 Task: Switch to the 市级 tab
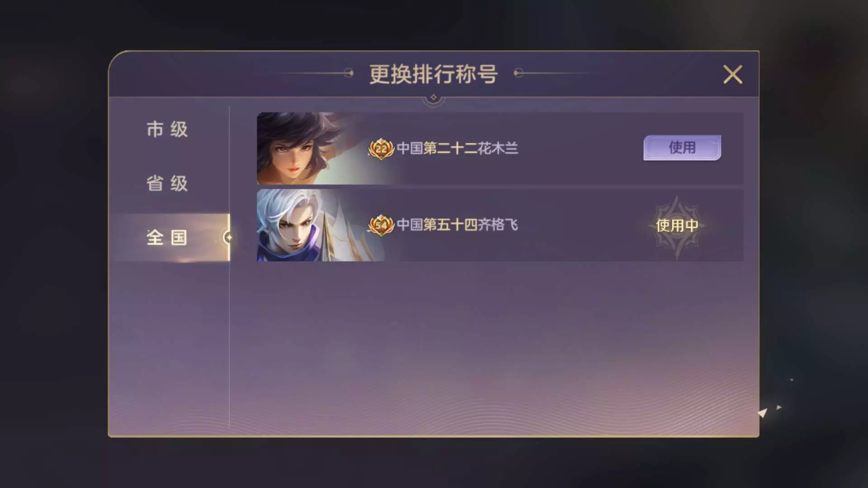167,129
